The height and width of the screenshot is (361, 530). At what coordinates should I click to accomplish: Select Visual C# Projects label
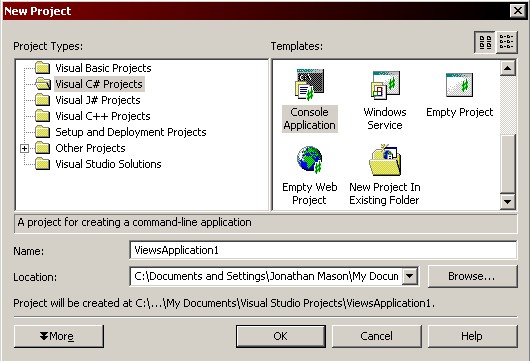pos(99,84)
